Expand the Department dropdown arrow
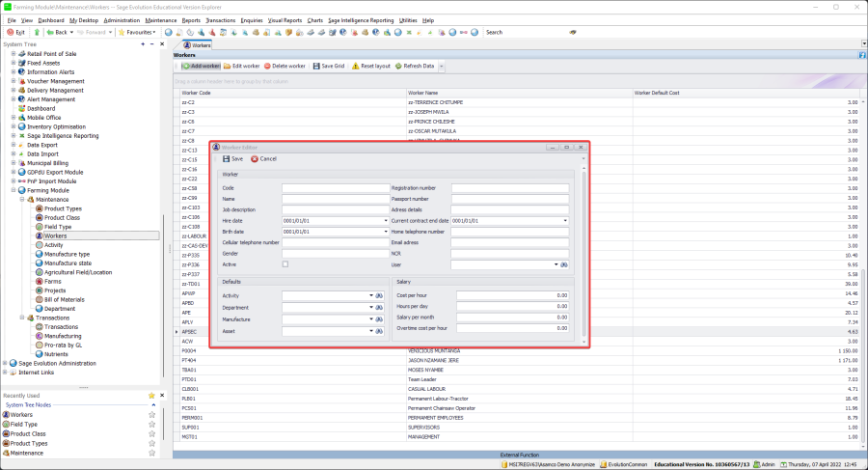 370,308
